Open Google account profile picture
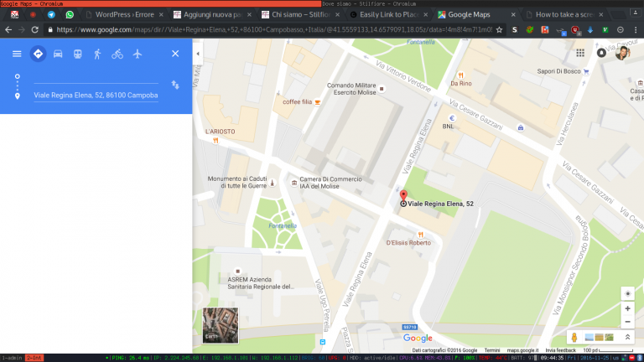 [x=623, y=53]
